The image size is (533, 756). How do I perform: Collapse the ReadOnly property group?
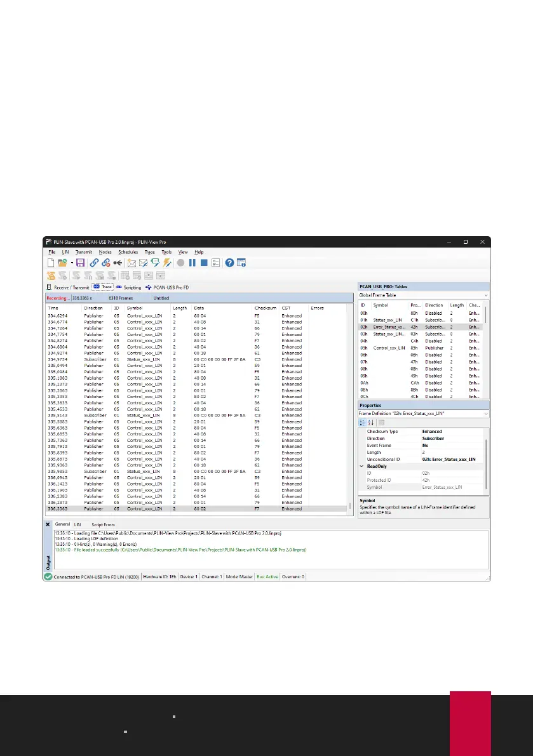coord(361,467)
